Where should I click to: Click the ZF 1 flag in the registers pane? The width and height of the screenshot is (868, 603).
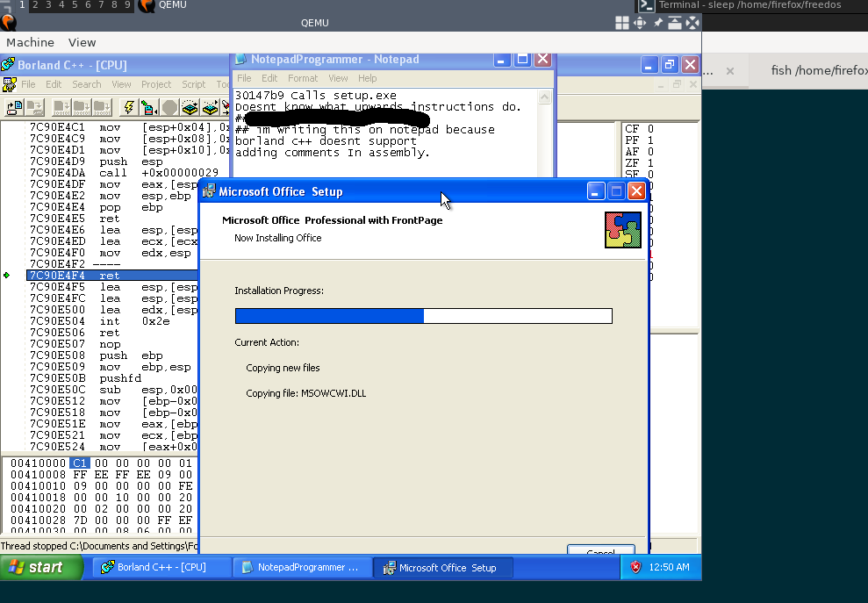point(639,163)
